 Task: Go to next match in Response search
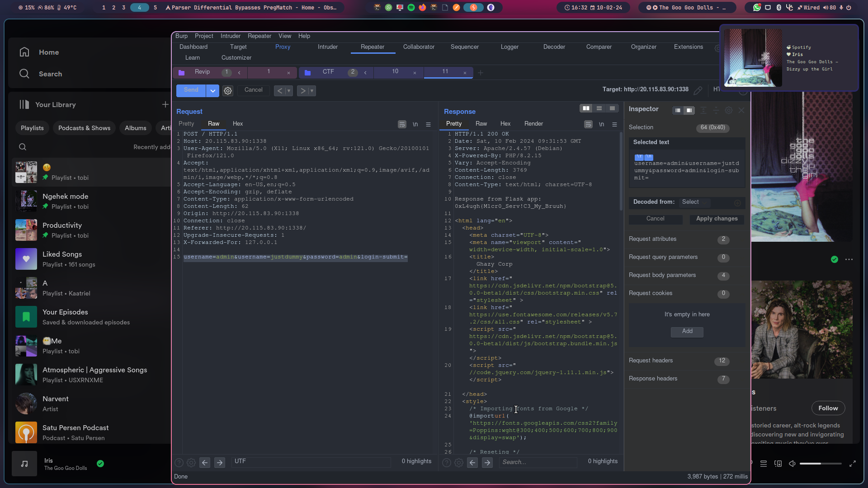point(487,462)
